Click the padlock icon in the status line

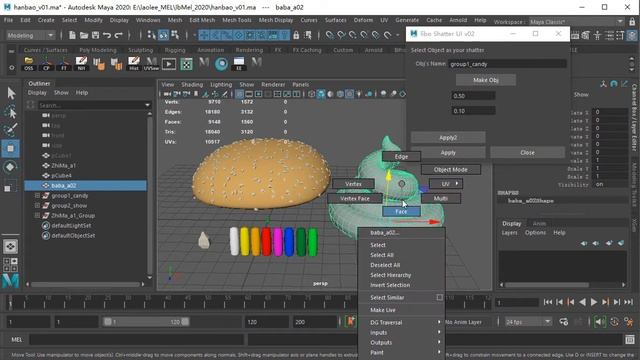coord(296,36)
